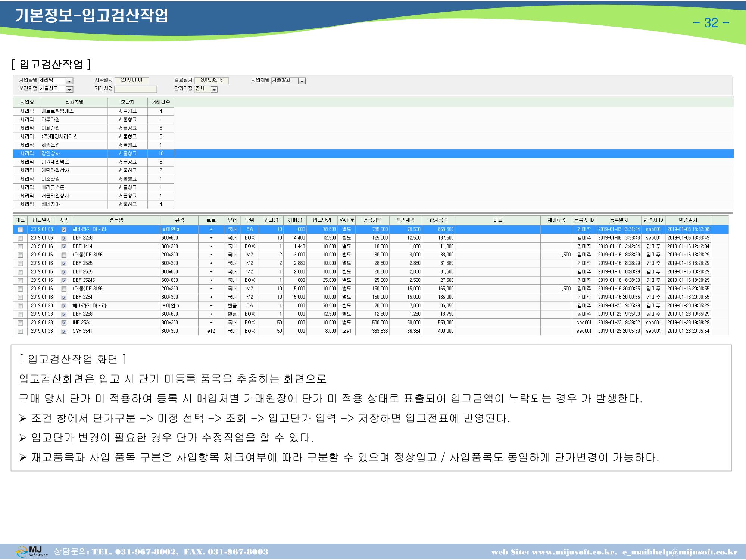Click the 변경일시 column header
Screen dimensions: 746x560
688,220
